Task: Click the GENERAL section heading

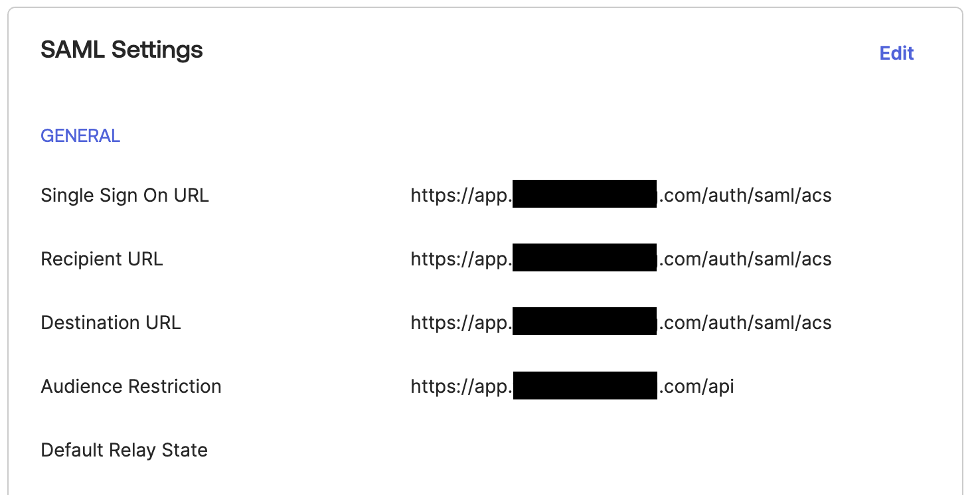Action: pyautogui.click(x=80, y=136)
